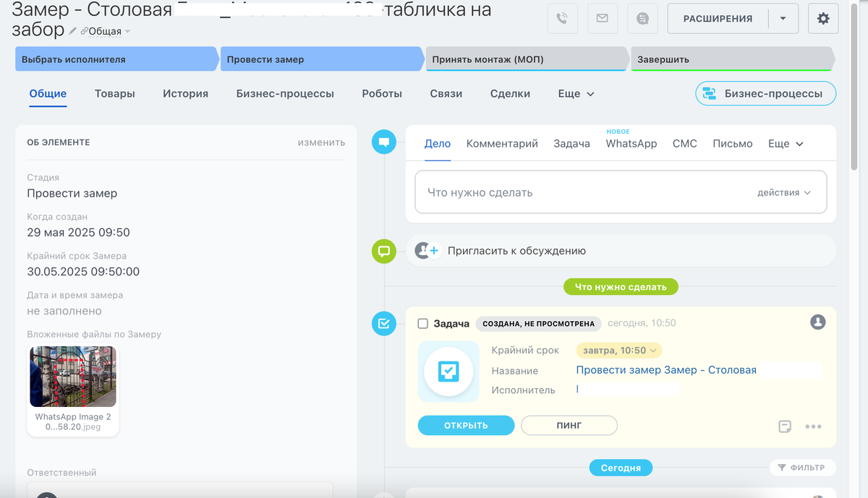868x498 pixels.
Task: Click Пригласить к обсуждению
Action: coord(516,251)
